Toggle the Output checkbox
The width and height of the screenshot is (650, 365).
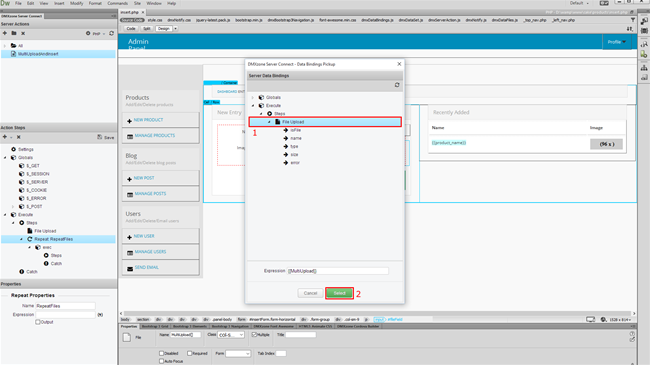(38, 322)
